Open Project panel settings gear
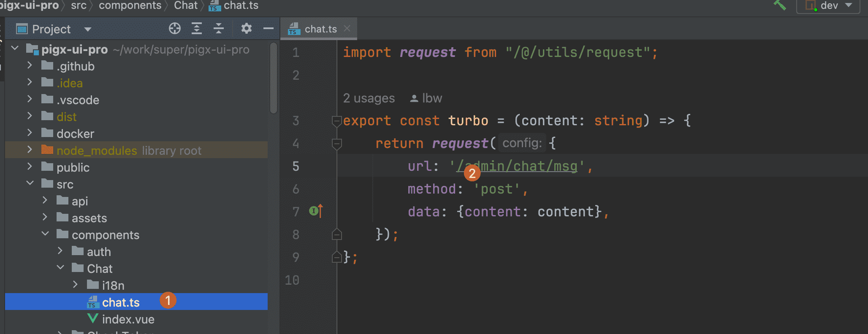This screenshot has height=334, width=868. (246, 29)
